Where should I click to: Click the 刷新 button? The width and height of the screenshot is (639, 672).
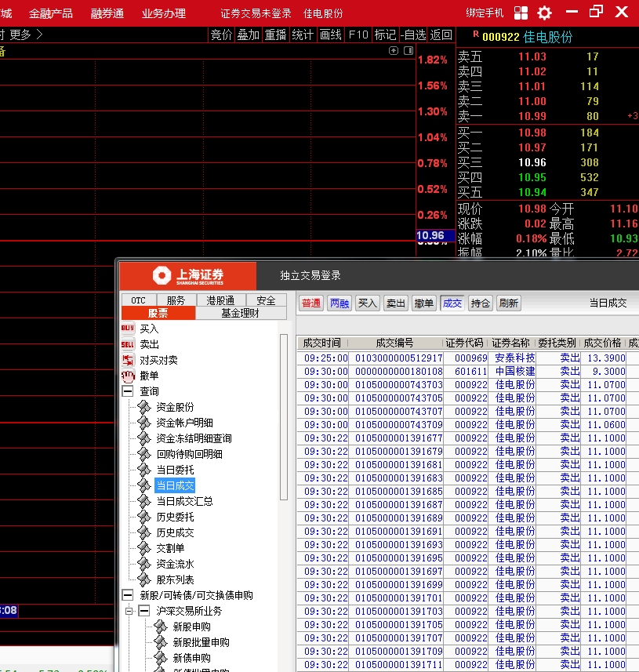click(509, 303)
